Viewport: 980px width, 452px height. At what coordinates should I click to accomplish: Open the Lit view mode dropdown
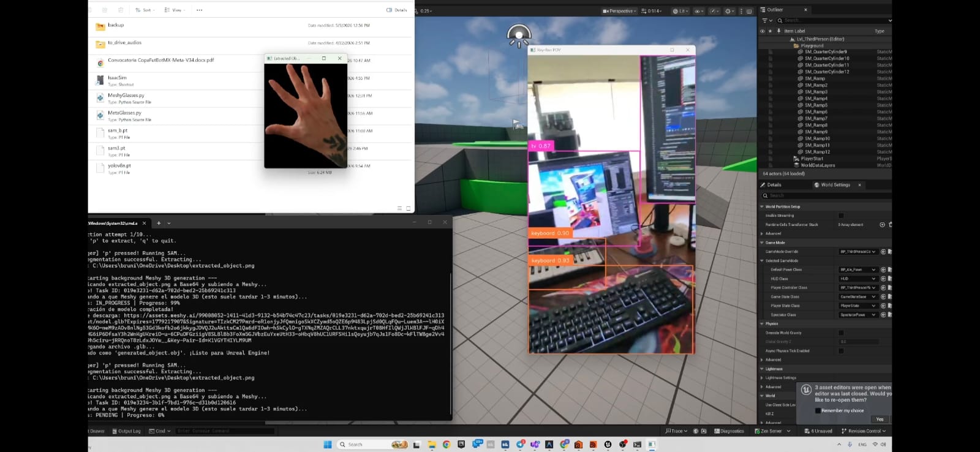pyautogui.click(x=680, y=11)
